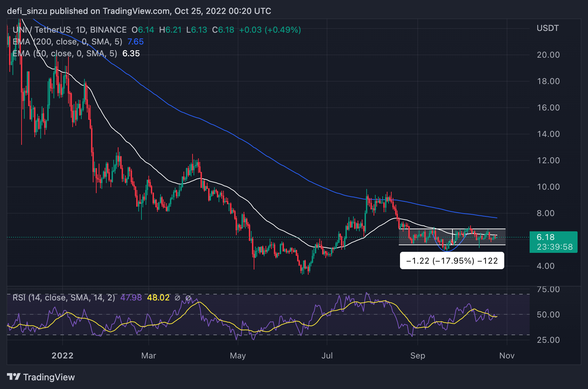The width and height of the screenshot is (588, 389).
Task: Select the Nov label on time axis
Action: (x=507, y=356)
